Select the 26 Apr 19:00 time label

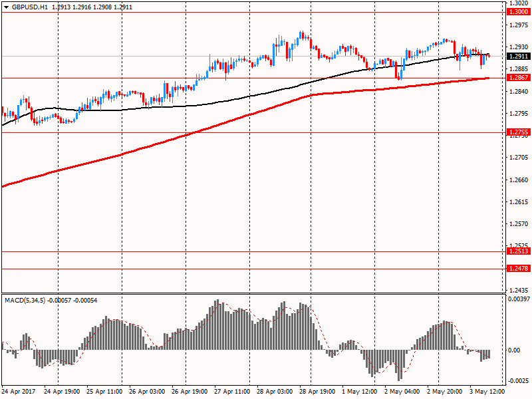(190, 392)
